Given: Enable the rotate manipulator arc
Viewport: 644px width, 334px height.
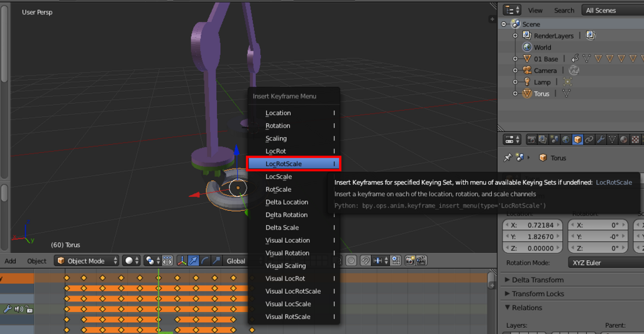Looking at the screenshot, I should pyautogui.click(x=204, y=260).
